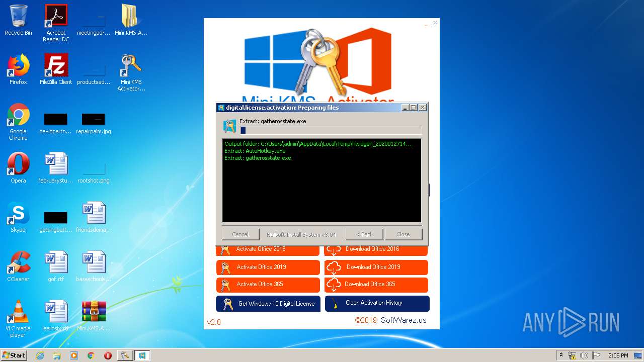644x362 pixels.
Task: Close the Mini KMS Activator window
Action: pos(435,23)
